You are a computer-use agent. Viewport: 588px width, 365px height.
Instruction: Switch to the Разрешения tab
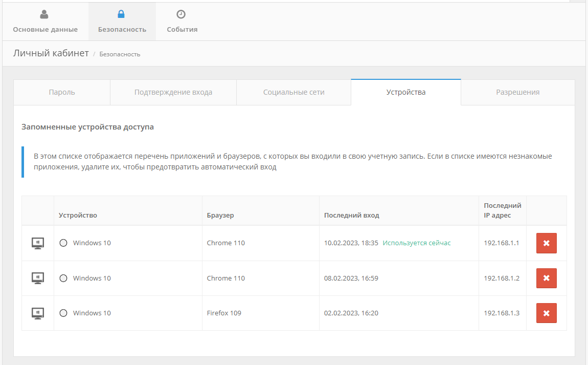pyautogui.click(x=517, y=92)
